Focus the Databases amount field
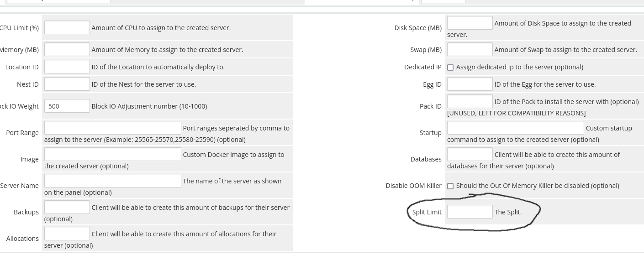This screenshot has width=644, height=255. [x=470, y=154]
